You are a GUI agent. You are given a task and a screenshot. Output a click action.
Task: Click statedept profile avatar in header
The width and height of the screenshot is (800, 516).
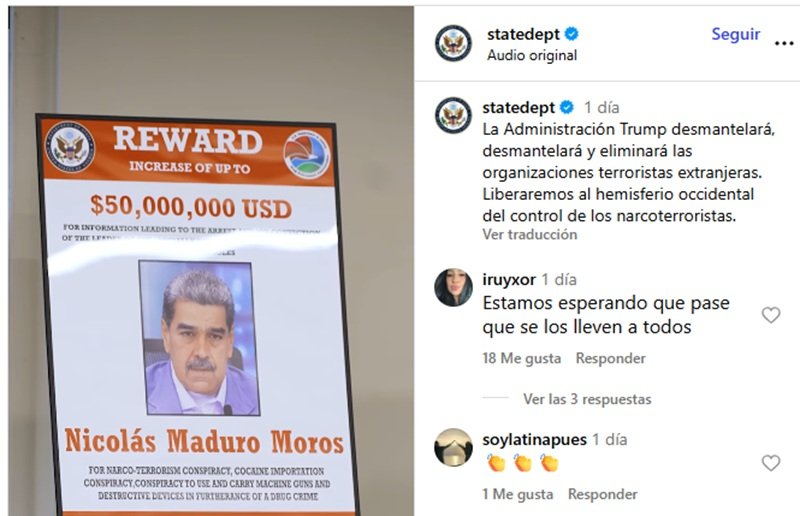coord(453,43)
